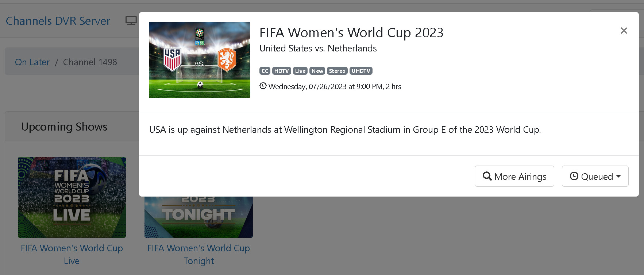Click the Live badge
644x275 pixels.
300,71
